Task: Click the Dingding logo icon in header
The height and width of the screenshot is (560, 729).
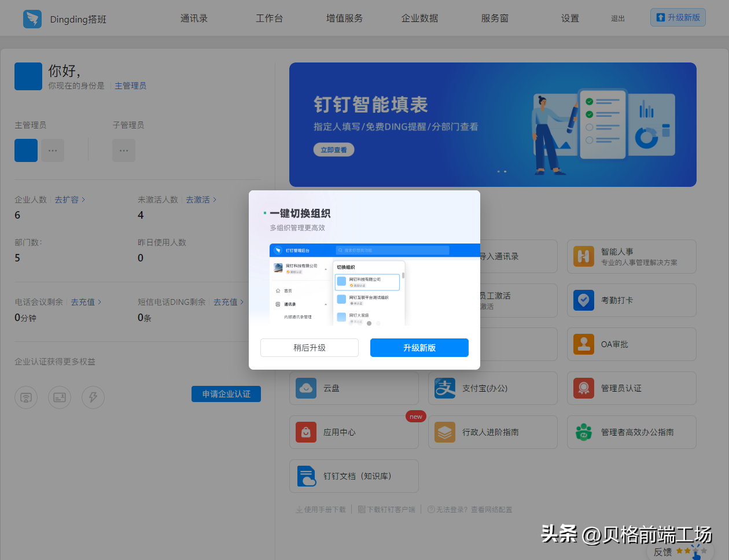Action: pos(32,19)
